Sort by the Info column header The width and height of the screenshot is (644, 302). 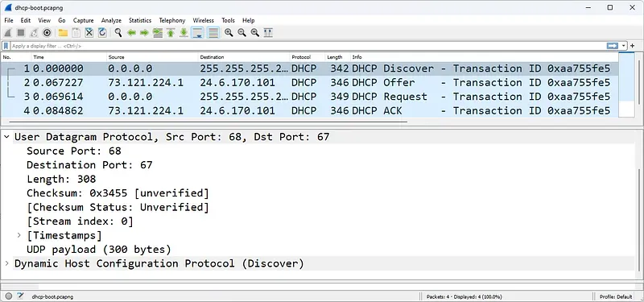point(484,57)
